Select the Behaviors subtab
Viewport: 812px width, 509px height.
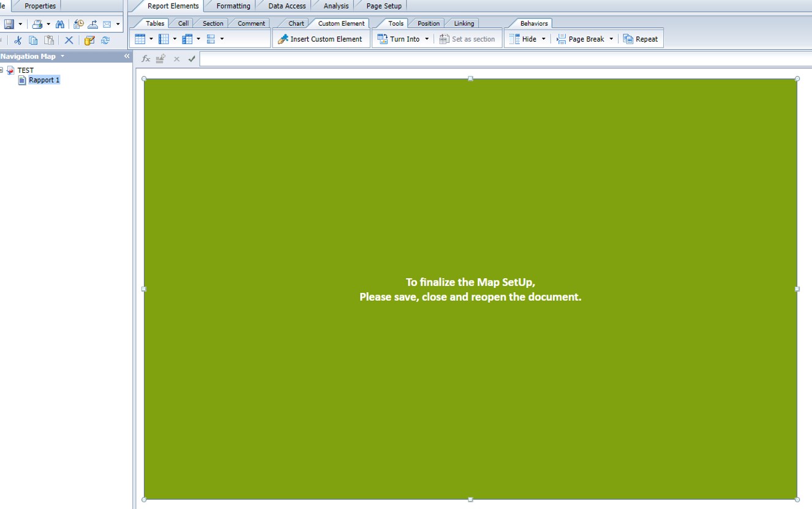click(534, 23)
